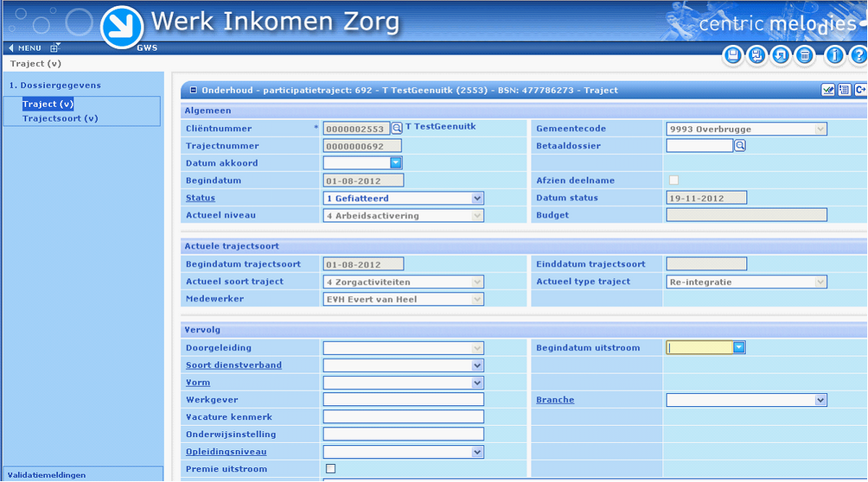Screen dimensions: 868x482
Task: Click the undo return-arrow toolbar icon
Action: (x=781, y=55)
